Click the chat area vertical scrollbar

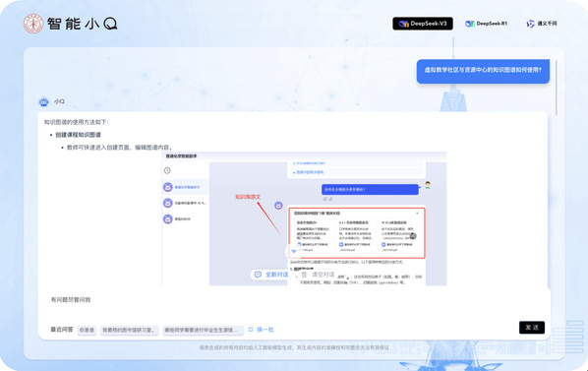coord(557,88)
